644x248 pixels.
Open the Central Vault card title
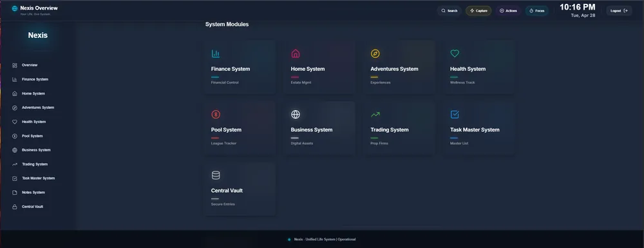pos(227,191)
